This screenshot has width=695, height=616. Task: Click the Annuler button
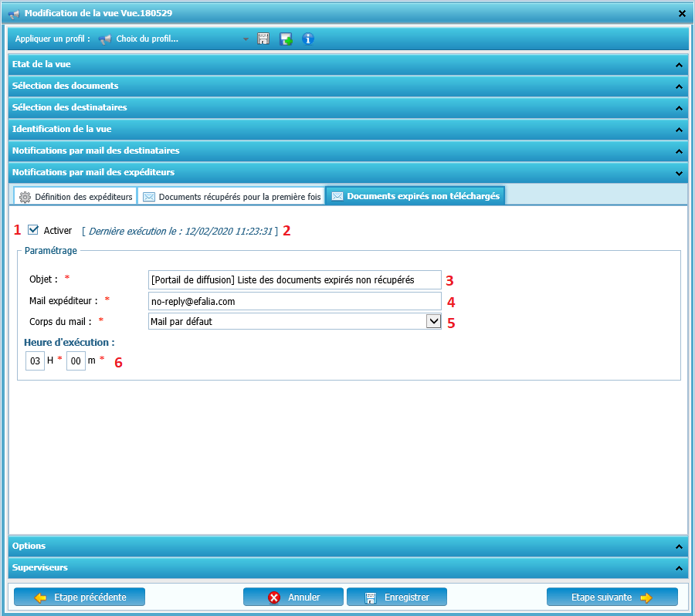(x=293, y=597)
